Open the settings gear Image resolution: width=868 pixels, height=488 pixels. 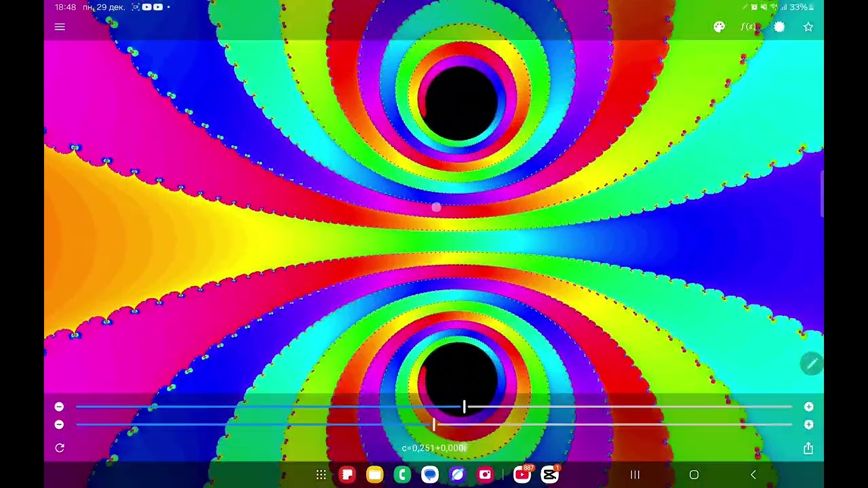[x=779, y=27]
